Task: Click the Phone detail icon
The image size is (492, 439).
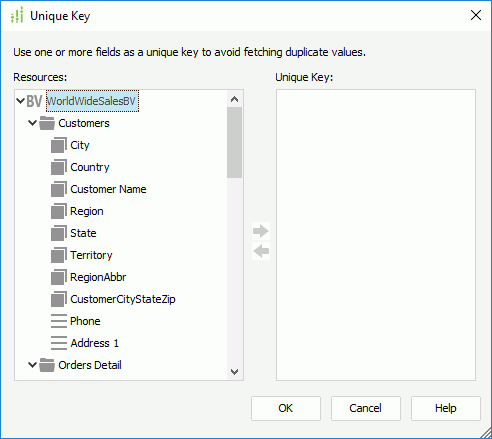Action: [x=59, y=321]
